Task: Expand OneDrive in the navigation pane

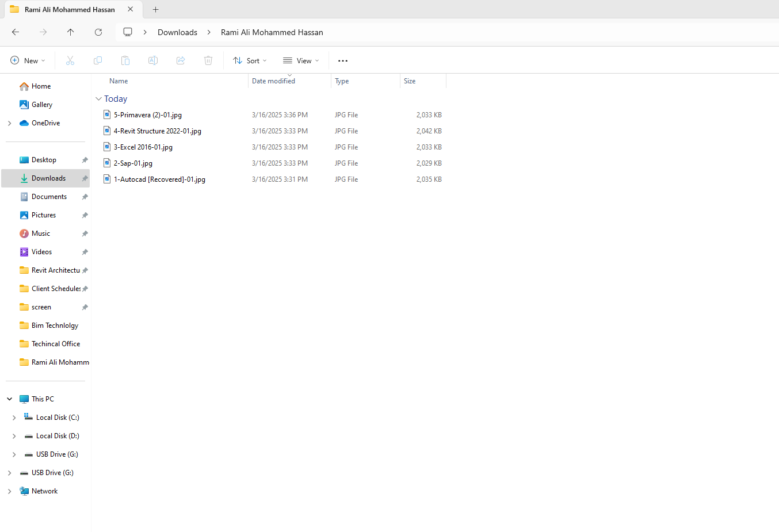Action: 9,123
